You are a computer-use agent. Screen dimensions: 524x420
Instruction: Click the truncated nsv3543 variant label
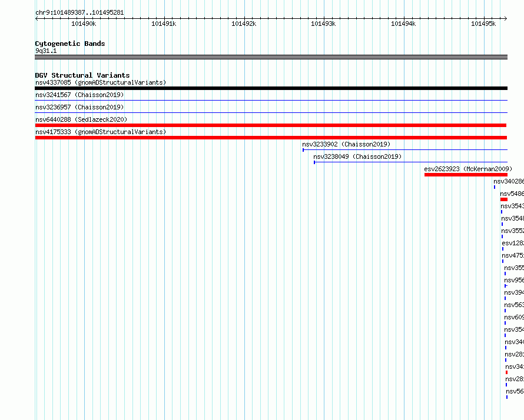(512, 206)
